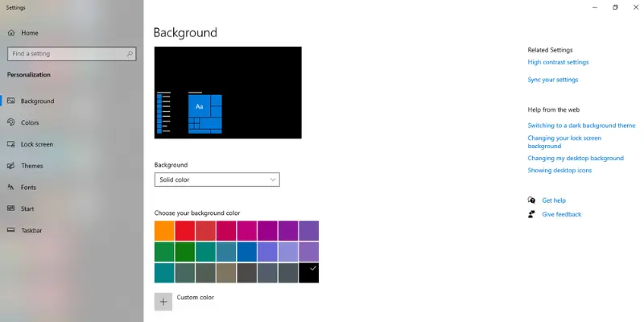The image size is (644, 322).
Task: Click the Get help link
Action: (x=554, y=200)
